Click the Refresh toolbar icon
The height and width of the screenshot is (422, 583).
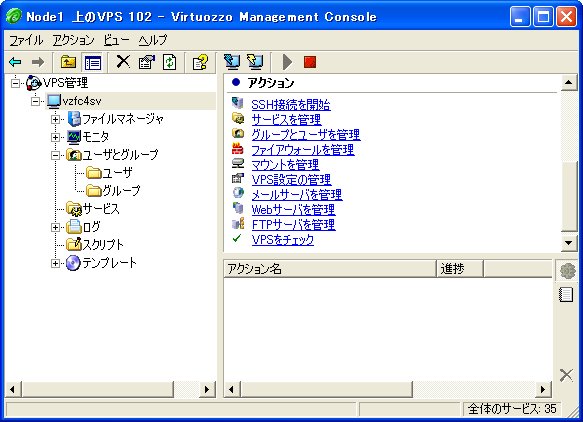coord(170,62)
